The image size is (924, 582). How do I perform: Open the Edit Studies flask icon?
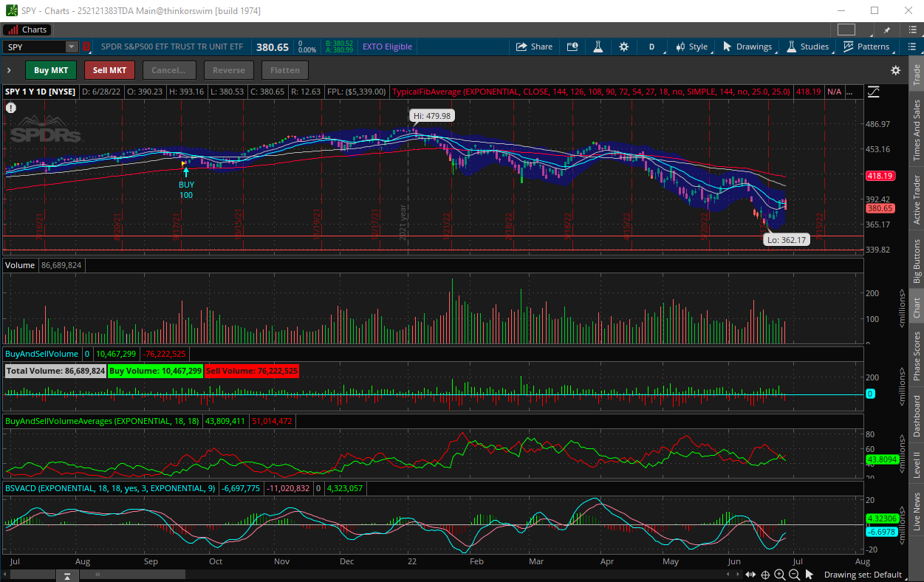point(598,47)
